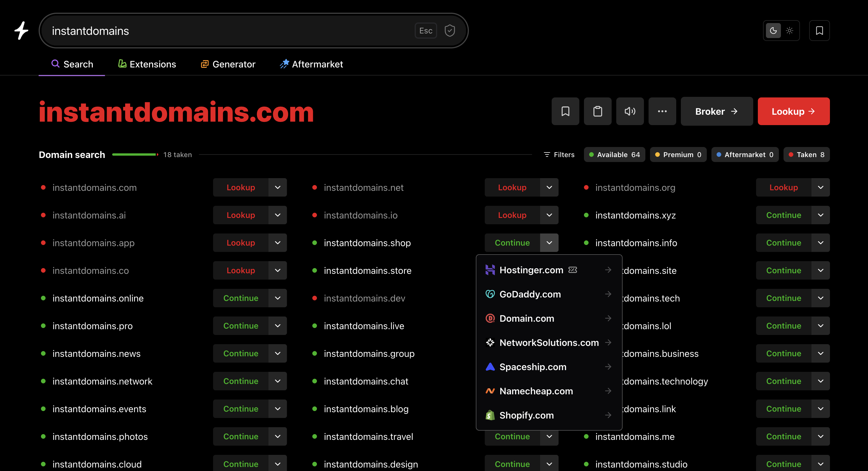This screenshot has width=868, height=471.
Task: Expand dropdown for instantdomains.me row
Action: click(x=820, y=436)
